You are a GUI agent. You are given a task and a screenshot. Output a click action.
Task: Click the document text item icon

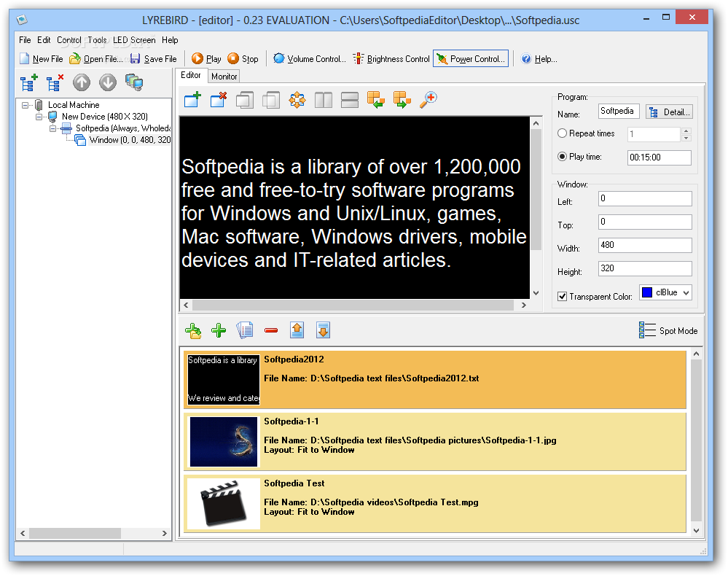pyautogui.click(x=245, y=330)
